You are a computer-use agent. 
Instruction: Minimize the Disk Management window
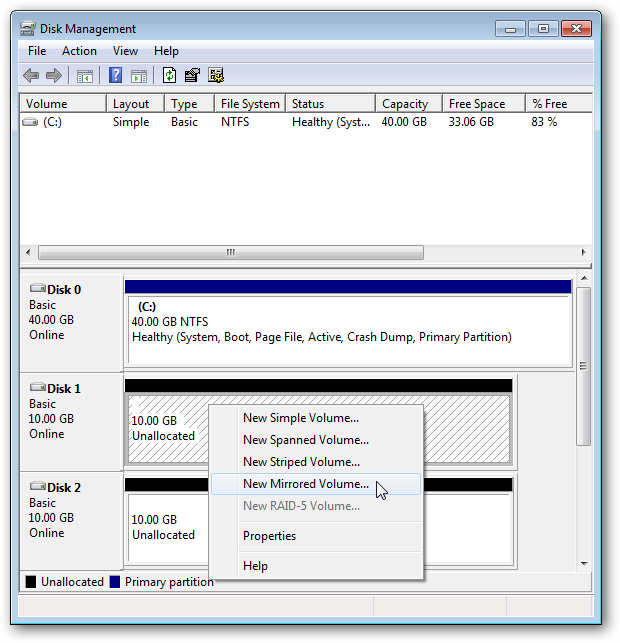click(510, 29)
